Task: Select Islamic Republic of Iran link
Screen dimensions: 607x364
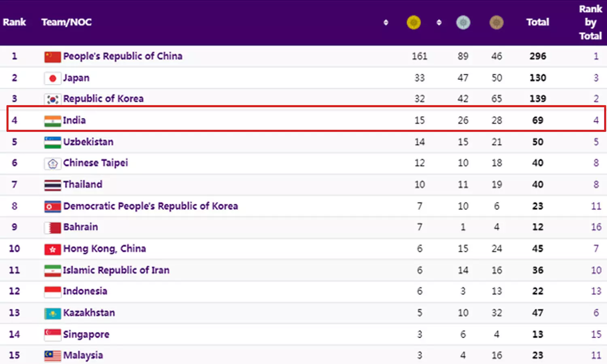Action: (x=116, y=270)
